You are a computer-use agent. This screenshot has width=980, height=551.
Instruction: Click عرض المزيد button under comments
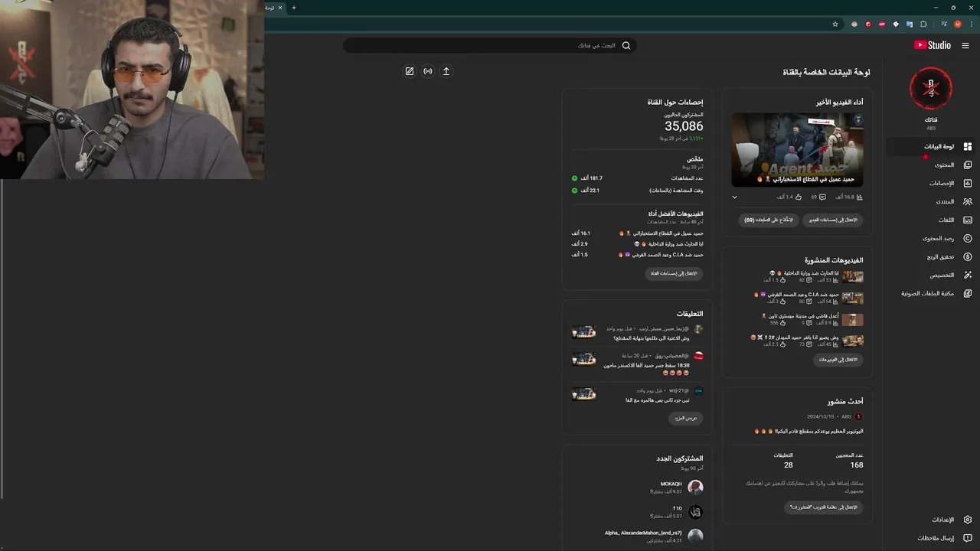click(x=685, y=419)
